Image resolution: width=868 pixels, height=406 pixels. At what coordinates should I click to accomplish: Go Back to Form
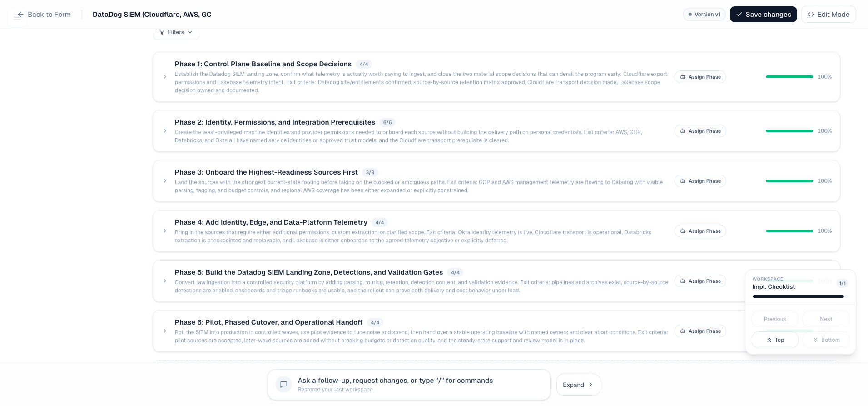point(44,15)
